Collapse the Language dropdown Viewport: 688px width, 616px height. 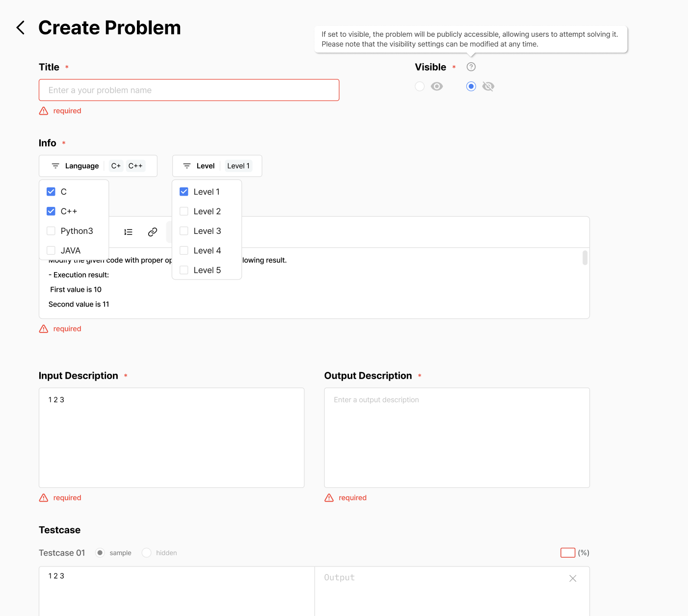point(98,166)
